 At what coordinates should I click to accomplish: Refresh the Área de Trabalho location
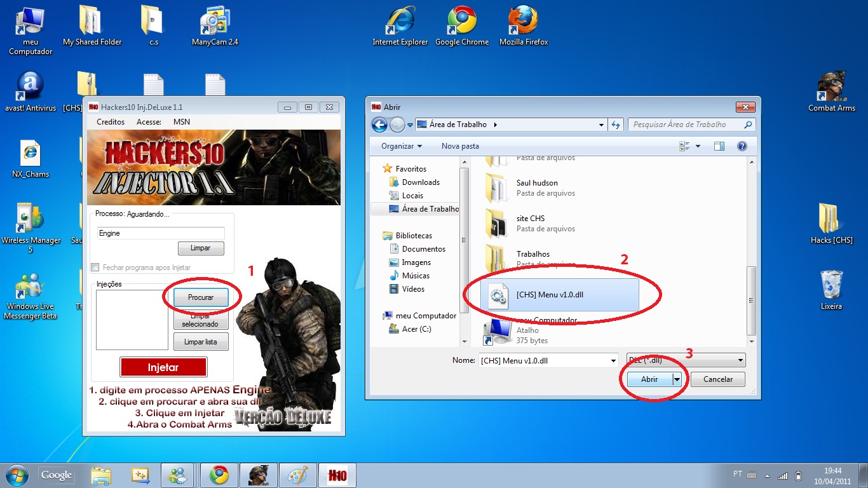coord(615,125)
